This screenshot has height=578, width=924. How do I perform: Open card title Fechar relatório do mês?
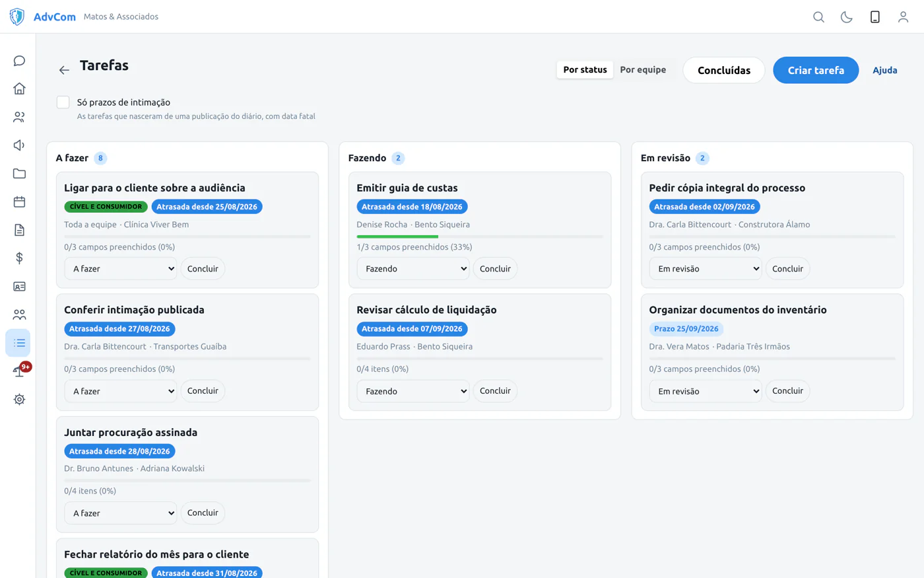156,554
